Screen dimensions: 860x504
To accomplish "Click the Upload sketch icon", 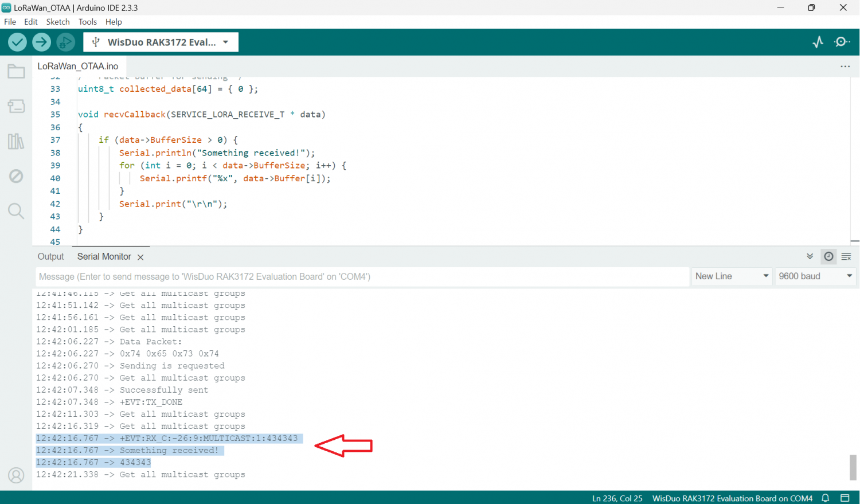I will pyautogui.click(x=41, y=42).
